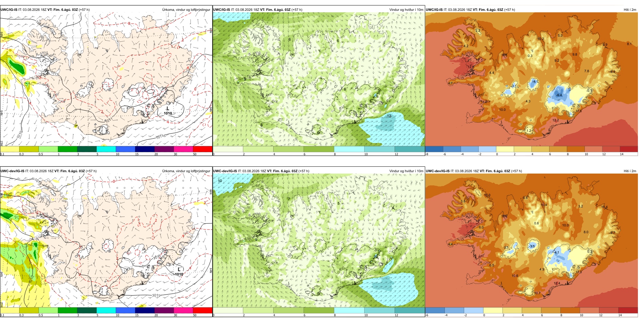Viewport: 644px width, 322px height.
Task: Click the 12.4 temperature value on UWC-dev map
Action: pos(557,283)
